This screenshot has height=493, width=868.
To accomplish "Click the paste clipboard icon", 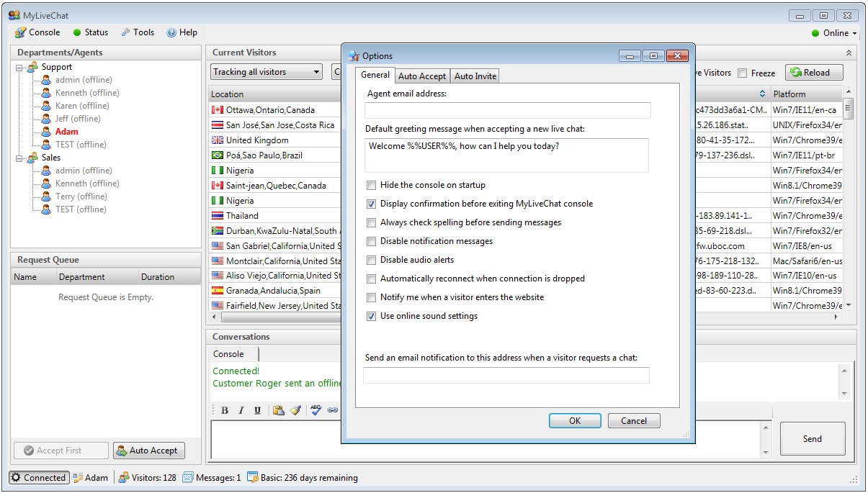I will (x=278, y=410).
